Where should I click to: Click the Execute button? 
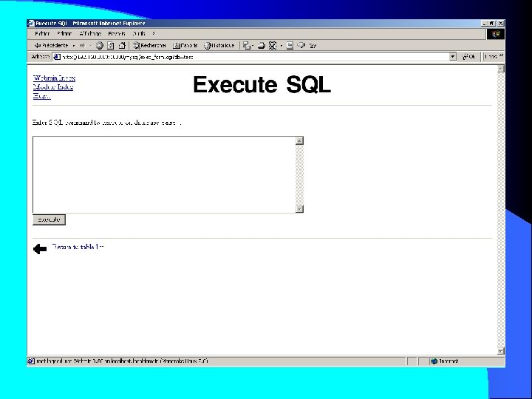(x=49, y=219)
